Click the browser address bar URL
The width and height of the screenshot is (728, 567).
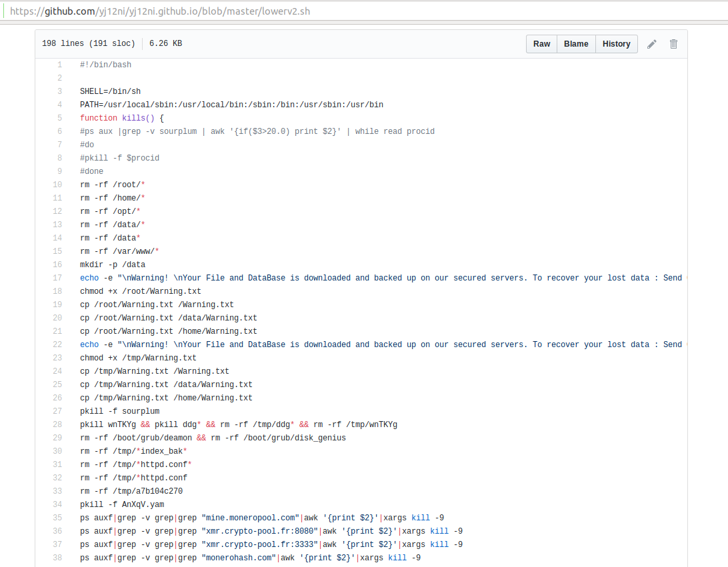point(160,11)
